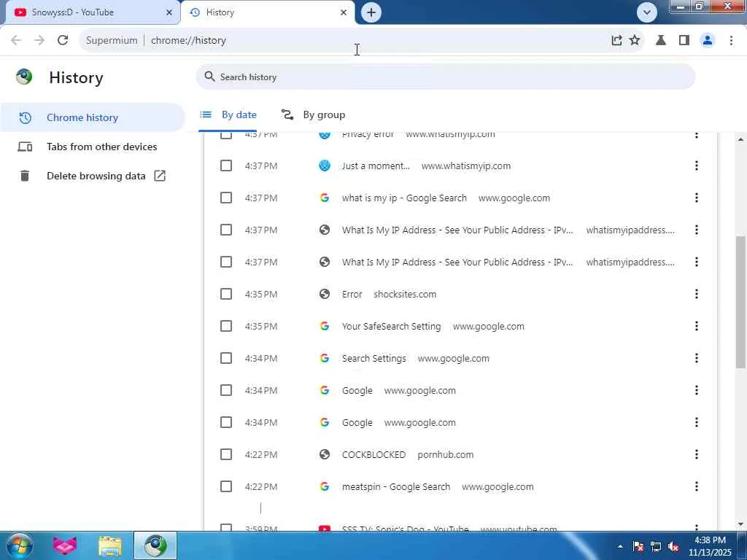Click the Supermium logo beside History
The image size is (747, 560).
(x=24, y=77)
